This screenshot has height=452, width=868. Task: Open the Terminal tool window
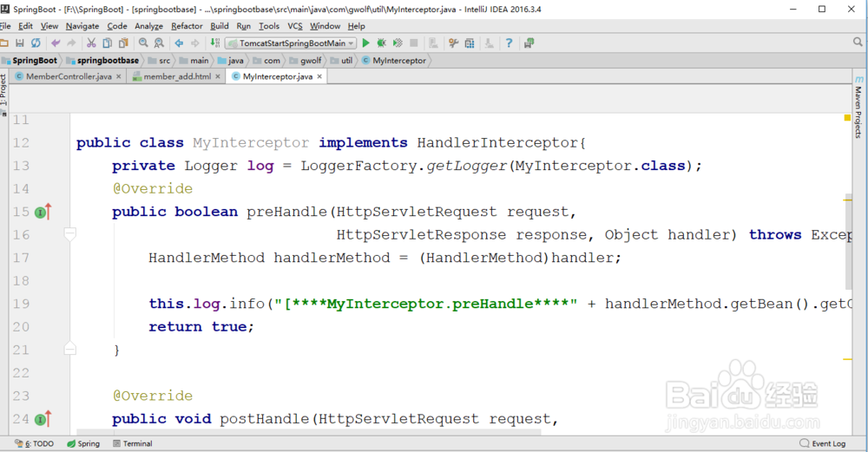[x=132, y=443]
